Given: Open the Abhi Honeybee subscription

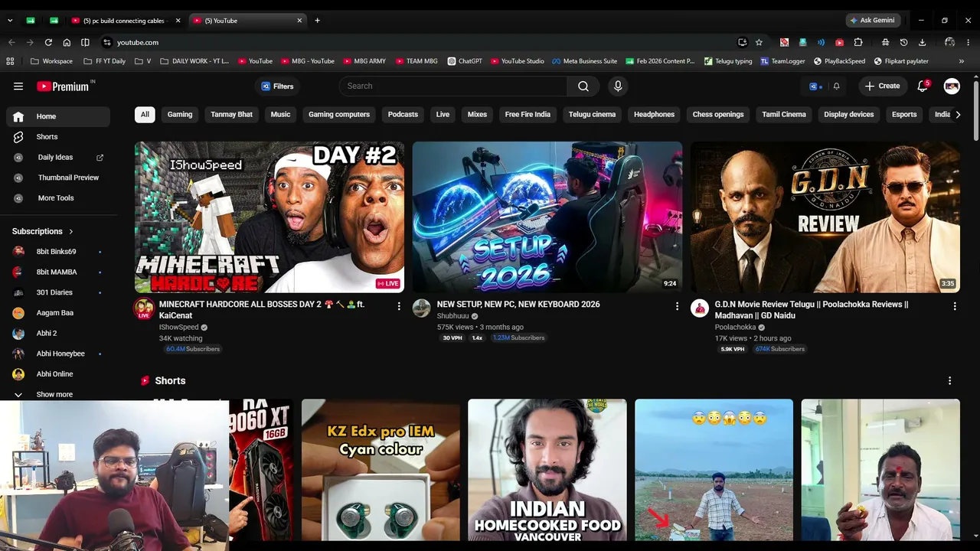Looking at the screenshot, I should coord(58,354).
